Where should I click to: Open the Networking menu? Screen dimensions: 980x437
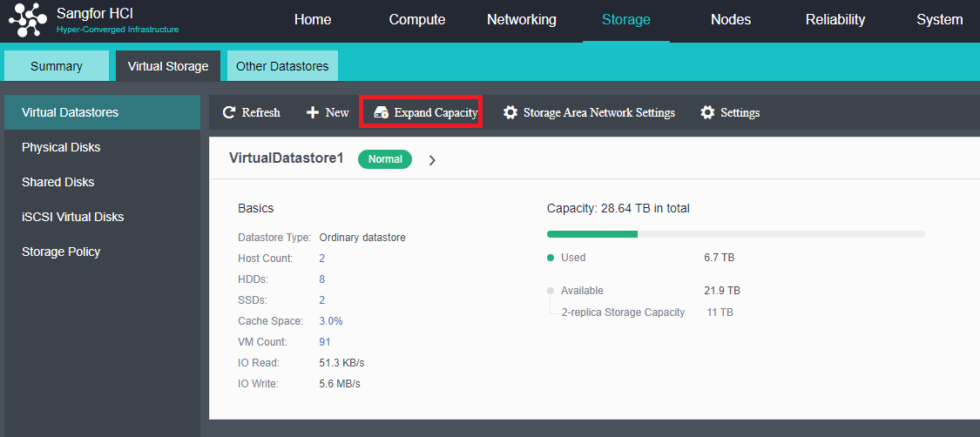pyautogui.click(x=521, y=20)
